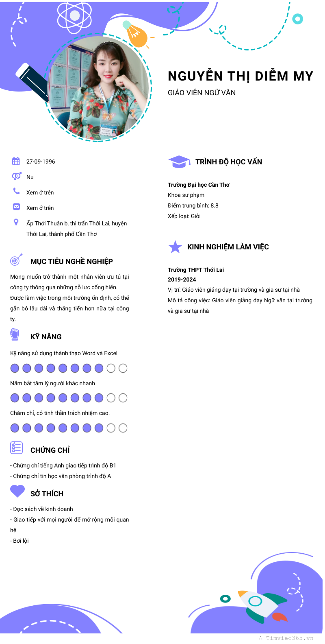Viewport: 325px width, 644px height.
Task: Click the envelope email icon
Action: 16,207
